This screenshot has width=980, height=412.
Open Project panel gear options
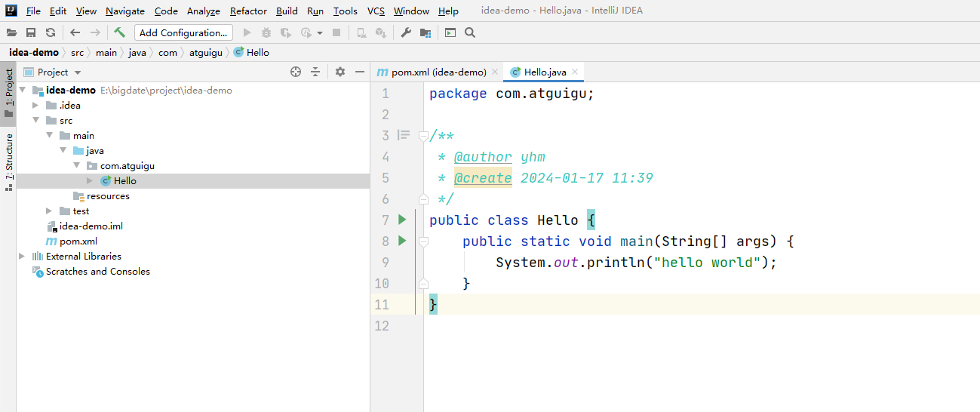[340, 72]
